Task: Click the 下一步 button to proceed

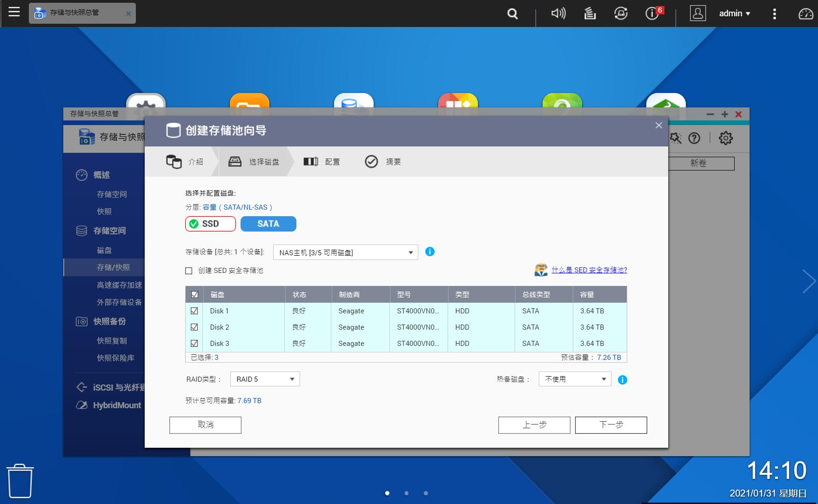Action: [610, 425]
